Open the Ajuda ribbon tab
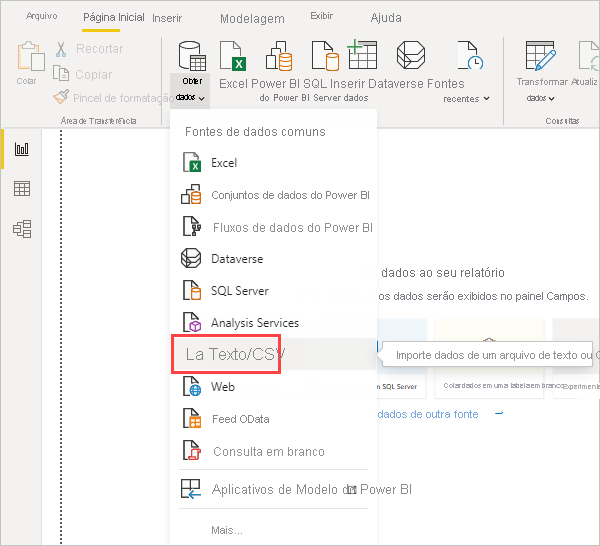 [x=386, y=18]
